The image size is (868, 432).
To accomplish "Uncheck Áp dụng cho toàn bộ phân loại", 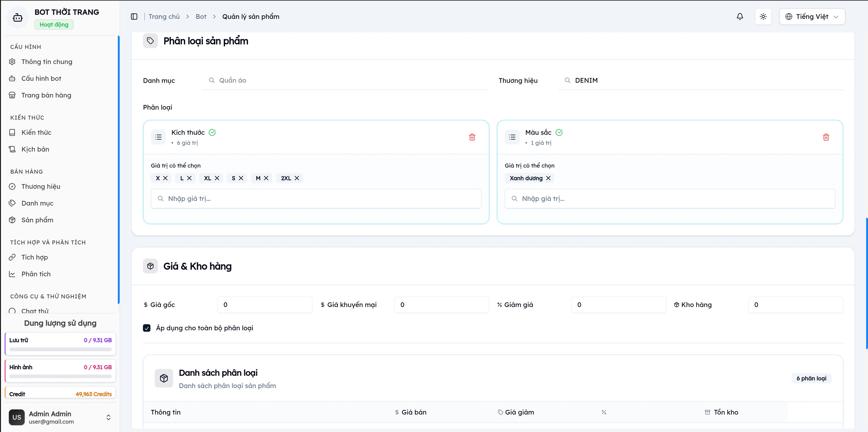I will point(147,328).
